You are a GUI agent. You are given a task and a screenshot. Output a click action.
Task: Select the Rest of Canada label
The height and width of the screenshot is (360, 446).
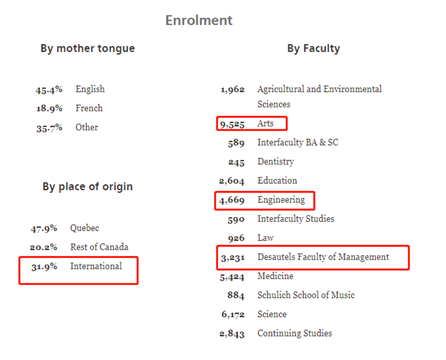click(99, 247)
